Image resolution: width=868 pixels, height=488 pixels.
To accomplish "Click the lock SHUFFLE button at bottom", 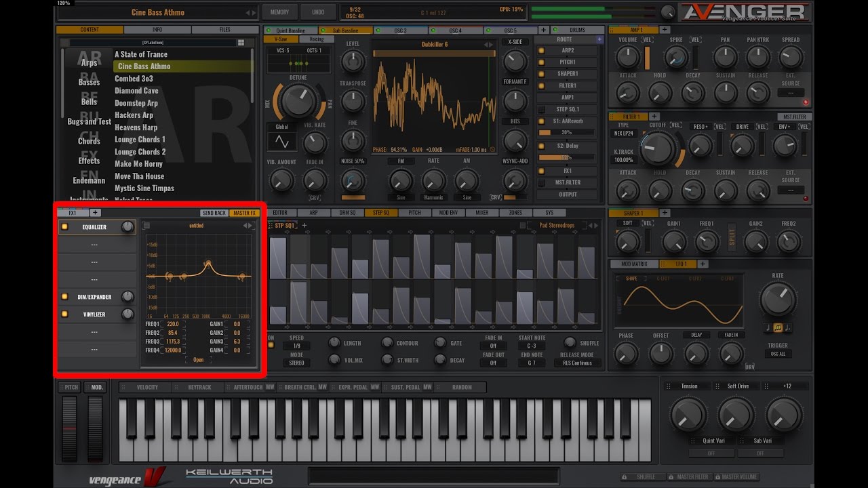I will pyautogui.click(x=642, y=476).
